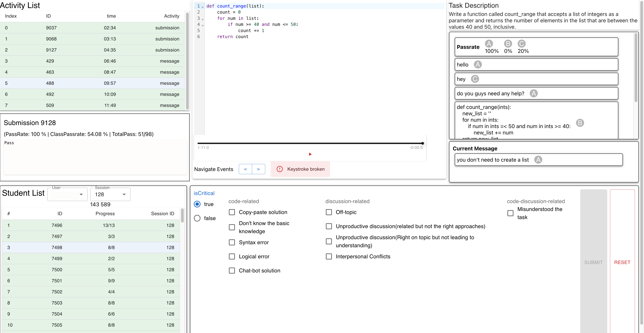Check the Copy-paste solution checkbox

(232, 212)
